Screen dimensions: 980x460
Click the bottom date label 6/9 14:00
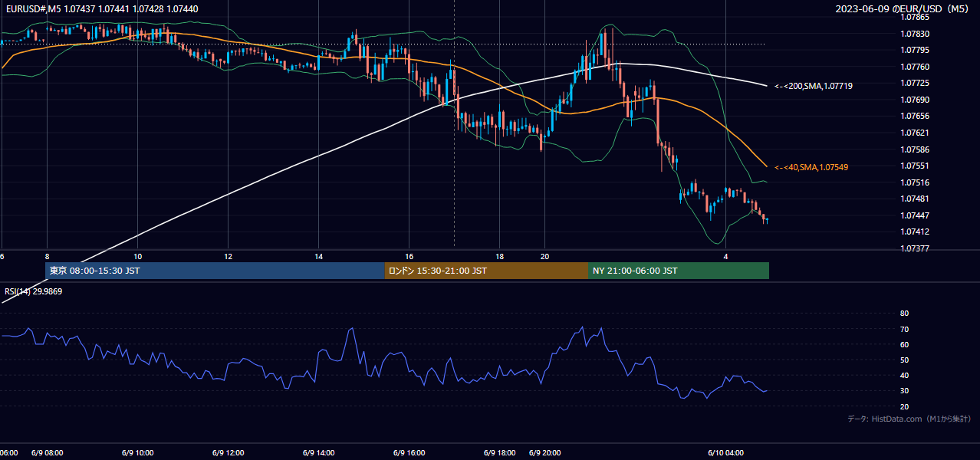[x=318, y=453]
